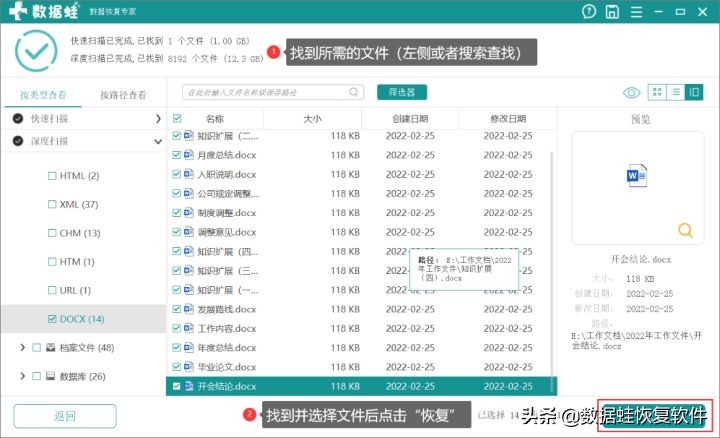
Task: Check the HTML (2) checkbox
Action: click(52, 176)
